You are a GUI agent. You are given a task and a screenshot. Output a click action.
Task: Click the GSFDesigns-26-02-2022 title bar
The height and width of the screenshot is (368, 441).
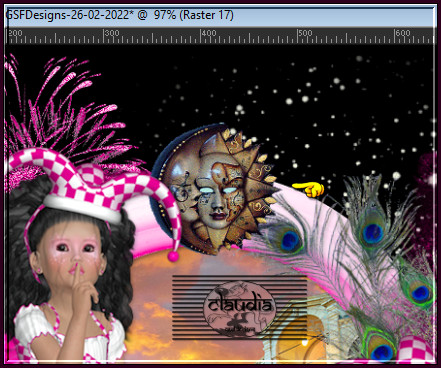click(220, 15)
